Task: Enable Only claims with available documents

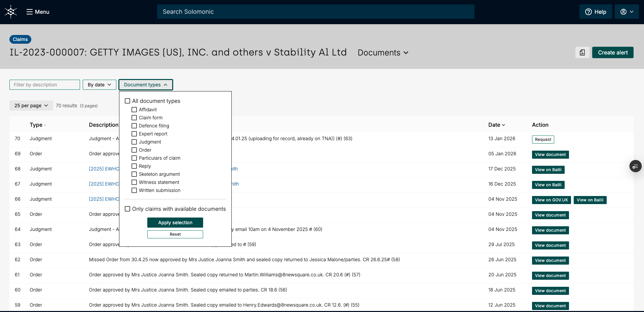Action: pos(127,209)
